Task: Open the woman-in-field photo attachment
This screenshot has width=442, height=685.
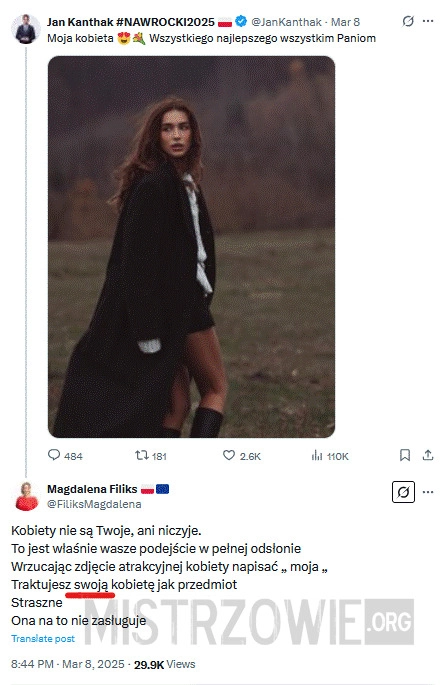Action: [x=191, y=246]
